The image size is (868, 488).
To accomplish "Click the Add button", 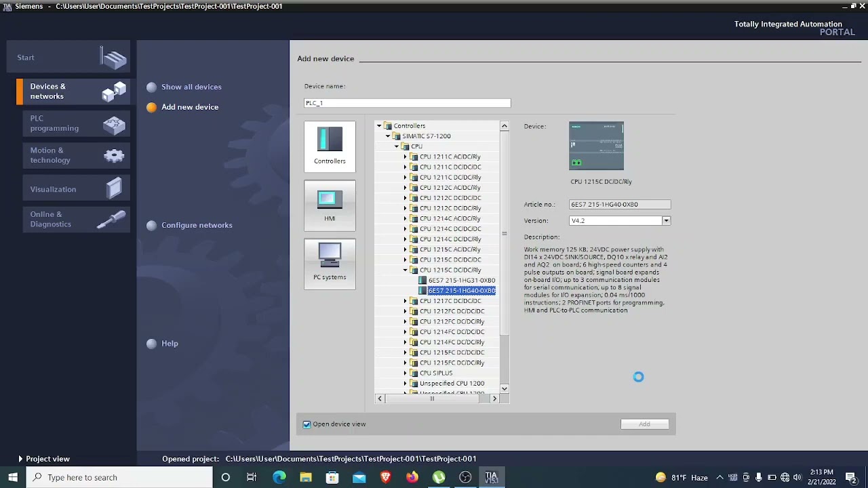I will [644, 424].
